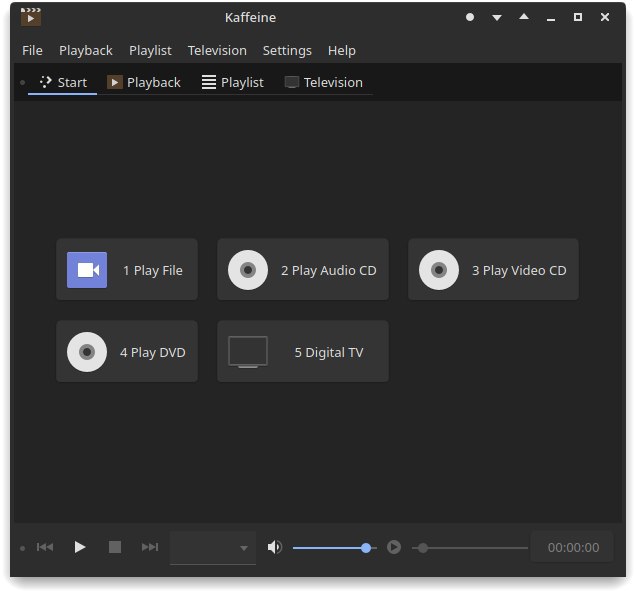Click the Play DVD disc icon
636x591 pixels.
[87, 352]
